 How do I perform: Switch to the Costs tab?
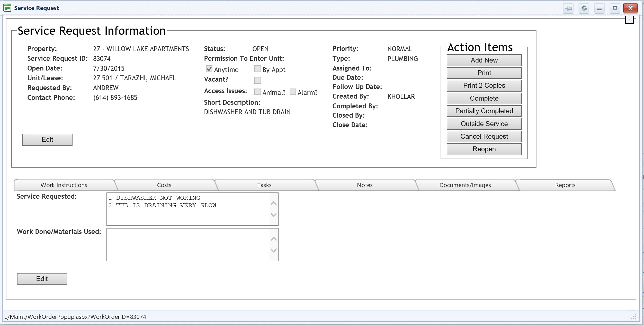[x=164, y=185]
